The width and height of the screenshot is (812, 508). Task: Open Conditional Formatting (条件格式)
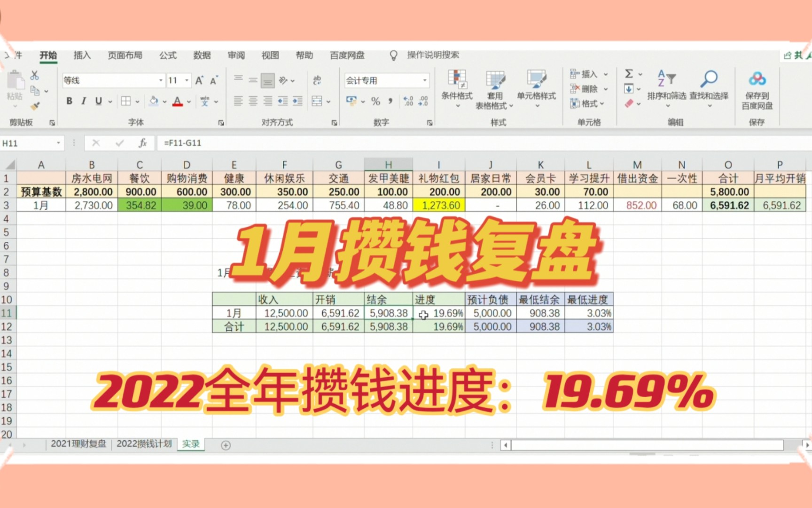457,88
